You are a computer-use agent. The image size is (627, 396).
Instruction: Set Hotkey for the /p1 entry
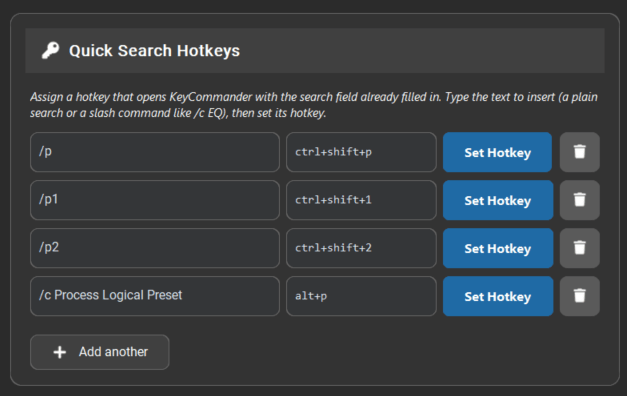coord(497,200)
